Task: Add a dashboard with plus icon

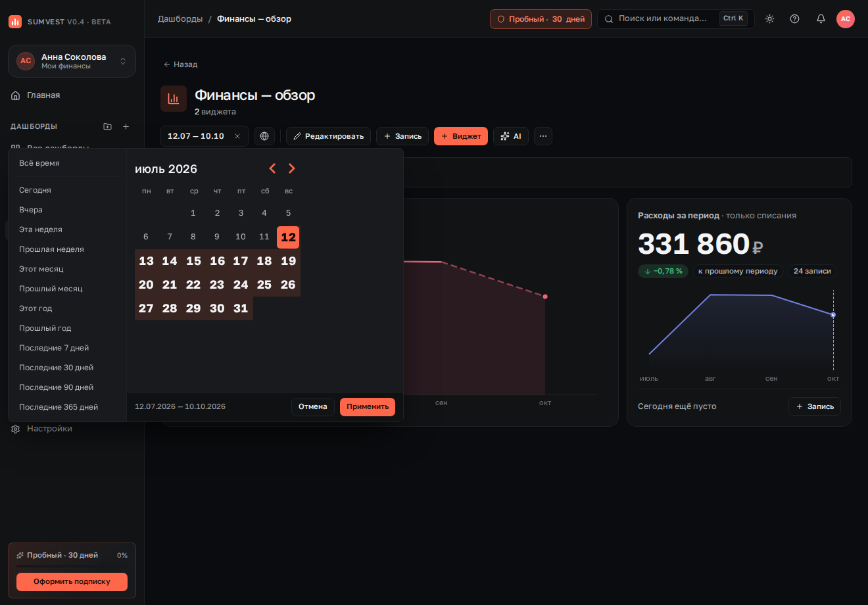Action: [126, 126]
